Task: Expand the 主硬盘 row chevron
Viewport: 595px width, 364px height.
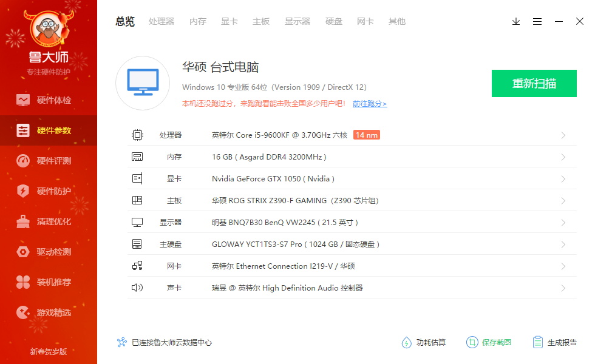Action: coord(563,244)
